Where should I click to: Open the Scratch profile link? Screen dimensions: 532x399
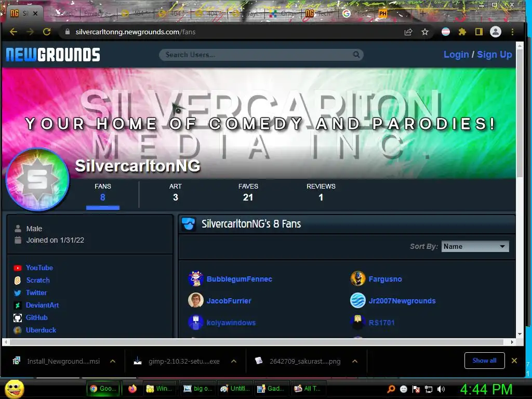pyautogui.click(x=38, y=280)
